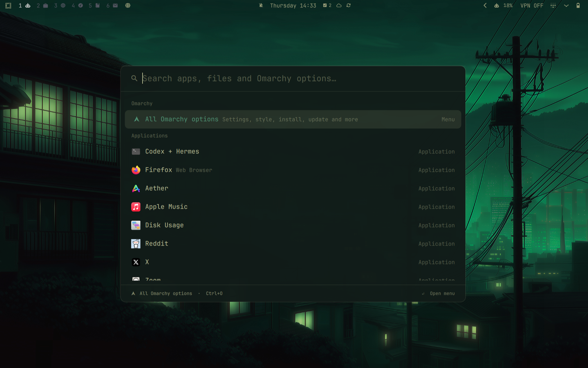Switch to workspace 6 with mail icon
Viewport: 588px width, 368px height.
click(x=112, y=6)
